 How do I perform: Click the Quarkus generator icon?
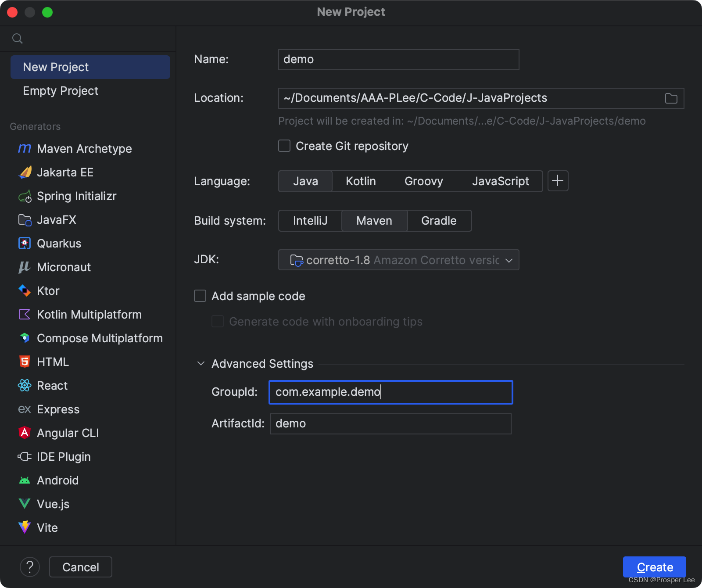[25, 244]
